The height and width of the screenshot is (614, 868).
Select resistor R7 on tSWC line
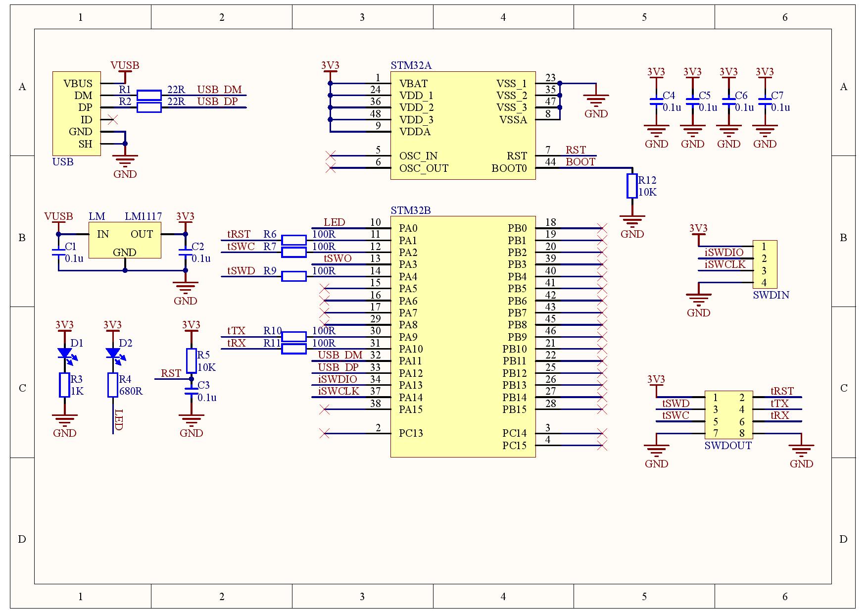click(294, 253)
